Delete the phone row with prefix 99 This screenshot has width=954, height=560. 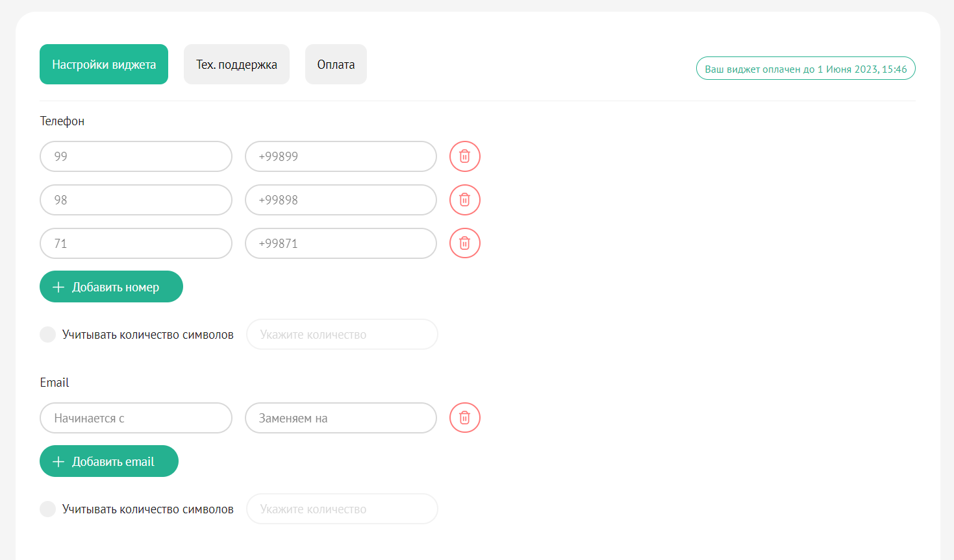point(464,156)
